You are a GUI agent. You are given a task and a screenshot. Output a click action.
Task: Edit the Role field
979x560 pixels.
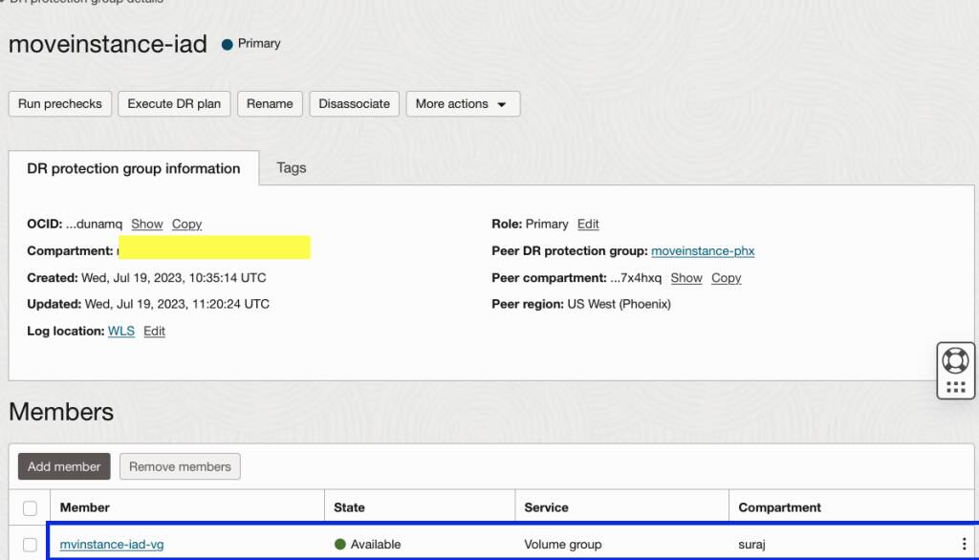point(588,225)
